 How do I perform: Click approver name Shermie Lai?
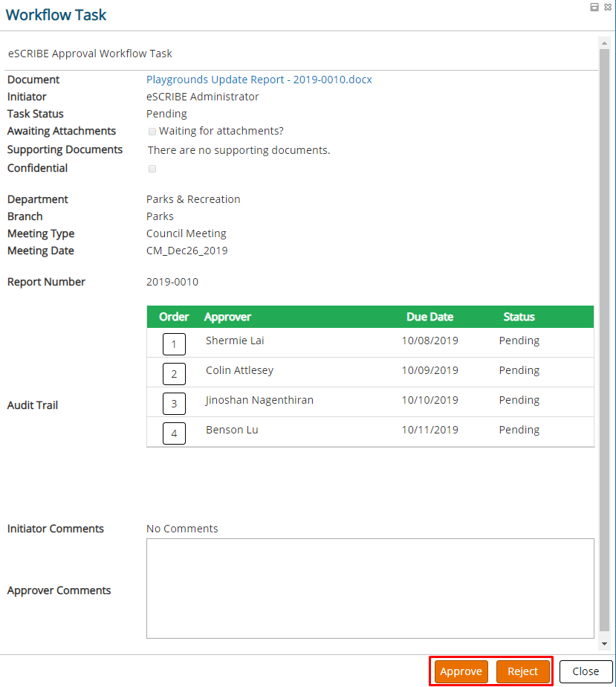pos(235,341)
